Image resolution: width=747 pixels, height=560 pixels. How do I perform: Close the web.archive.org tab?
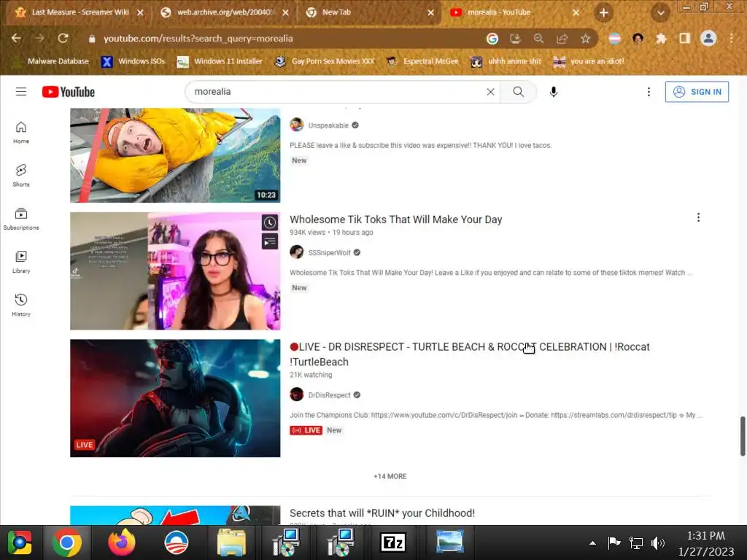pyautogui.click(x=285, y=13)
